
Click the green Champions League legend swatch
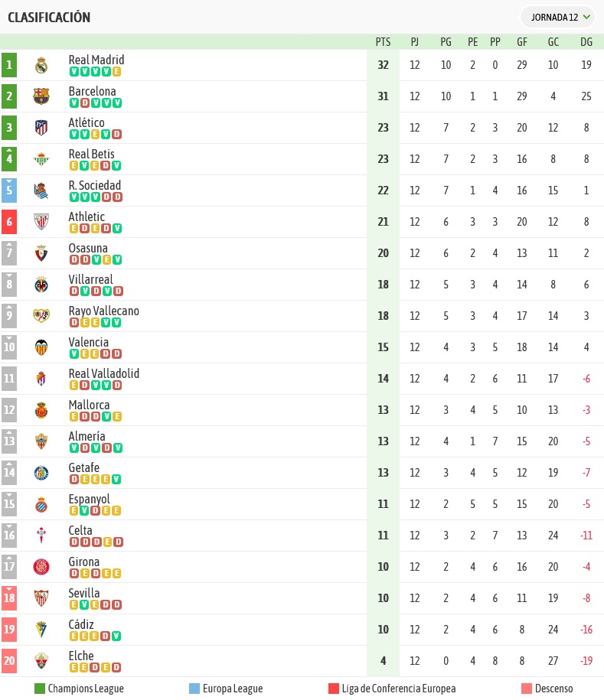(x=40, y=689)
